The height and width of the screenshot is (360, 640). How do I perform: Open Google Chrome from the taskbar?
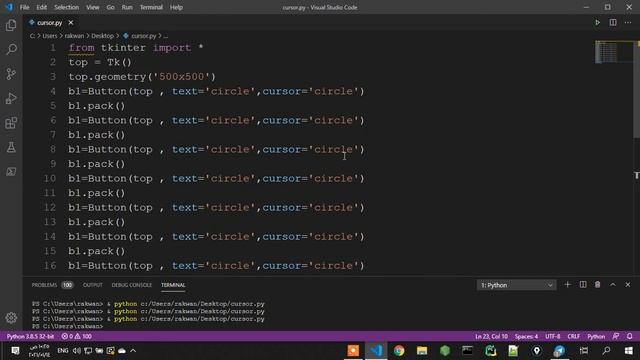(x=399, y=351)
